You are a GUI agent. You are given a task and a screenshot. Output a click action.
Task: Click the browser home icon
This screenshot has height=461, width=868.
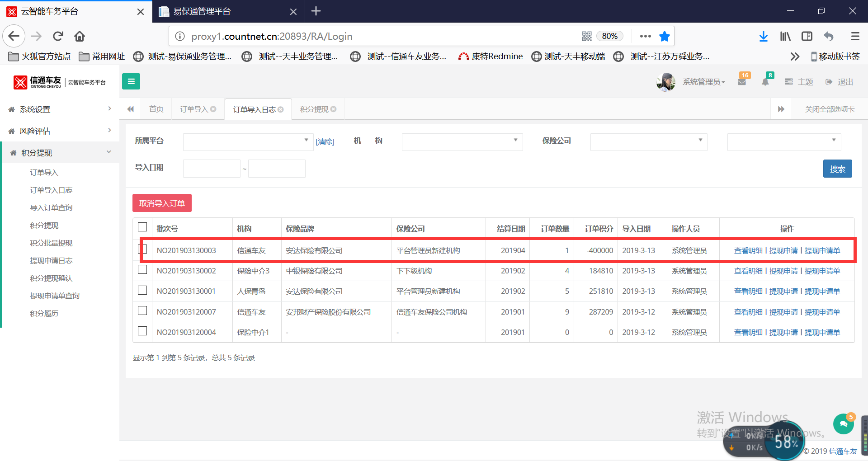pyautogui.click(x=80, y=36)
